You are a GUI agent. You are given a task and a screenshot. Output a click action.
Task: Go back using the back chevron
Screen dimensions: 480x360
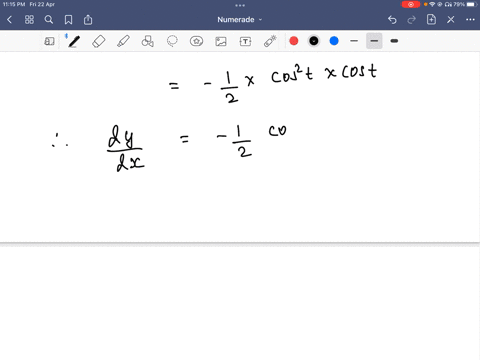9,20
